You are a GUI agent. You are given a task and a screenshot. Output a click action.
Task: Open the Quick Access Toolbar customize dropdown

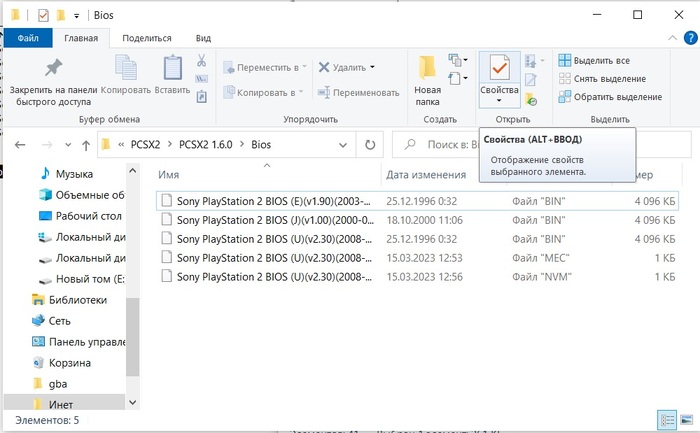click(x=77, y=16)
